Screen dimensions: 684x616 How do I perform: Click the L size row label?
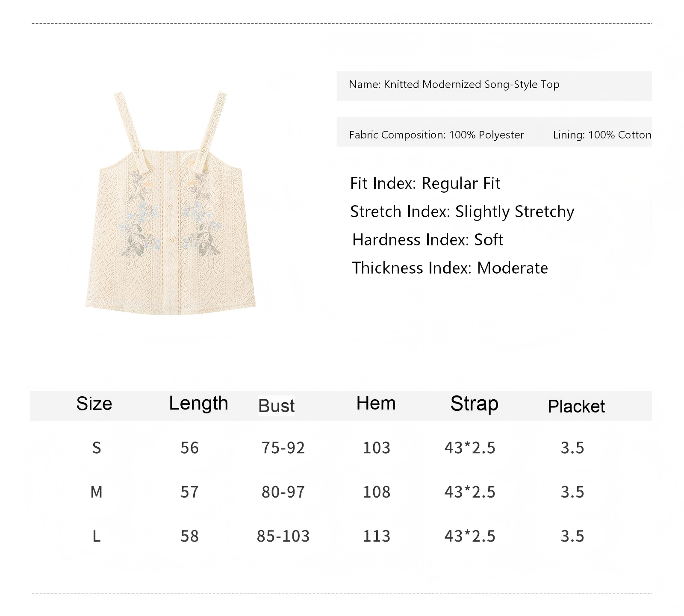[x=97, y=536]
